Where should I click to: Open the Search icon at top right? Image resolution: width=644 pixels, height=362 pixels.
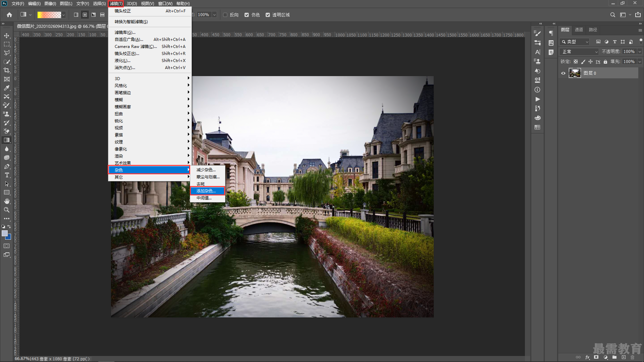pyautogui.click(x=613, y=15)
